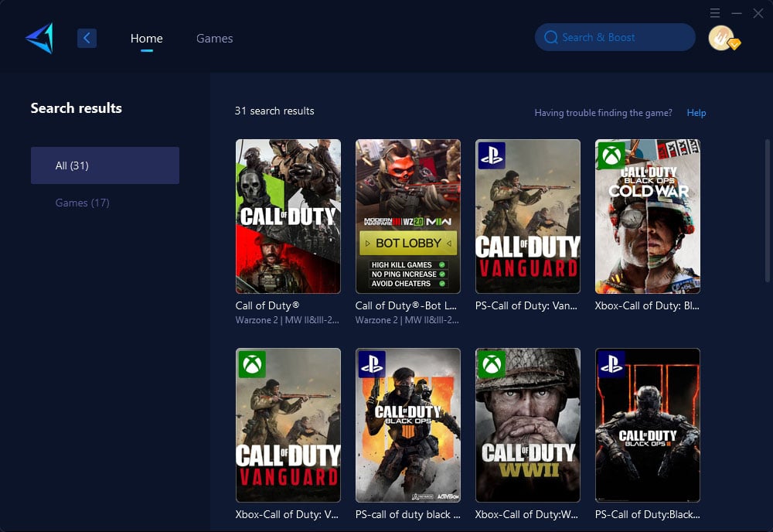The height and width of the screenshot is (532, 773).
Task: Click the results list vertical scrollbar
Action: click(767, 211)
